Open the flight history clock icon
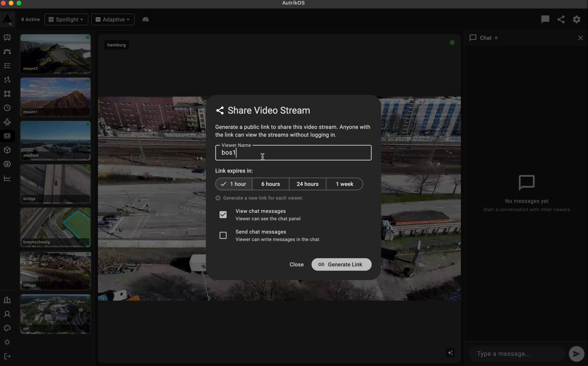 coord(7,108)
